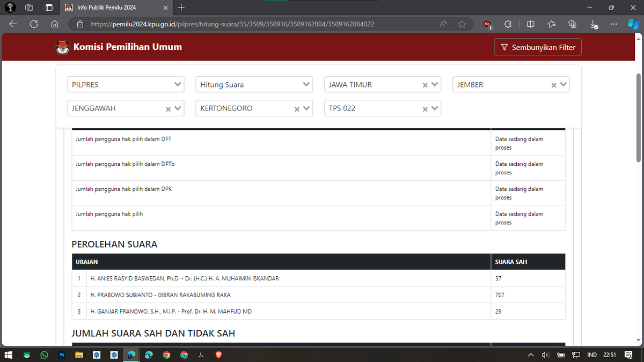Click the JUMLAH SUARA SAH DAN TIDAK SAH heading

[x=153, y=333]
